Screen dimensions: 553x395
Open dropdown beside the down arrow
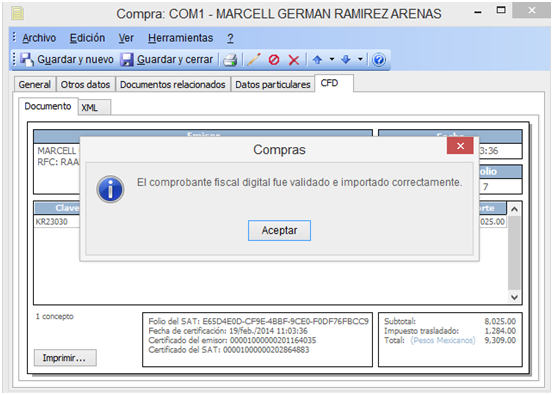pyautogui.click(x=360, y=59)
